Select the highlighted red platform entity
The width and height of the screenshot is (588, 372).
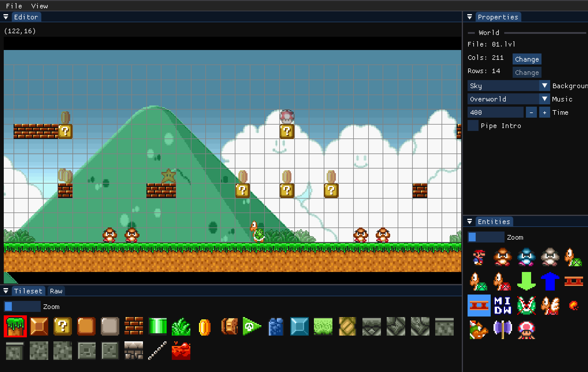pyautogui.click(x=479, y=306)
